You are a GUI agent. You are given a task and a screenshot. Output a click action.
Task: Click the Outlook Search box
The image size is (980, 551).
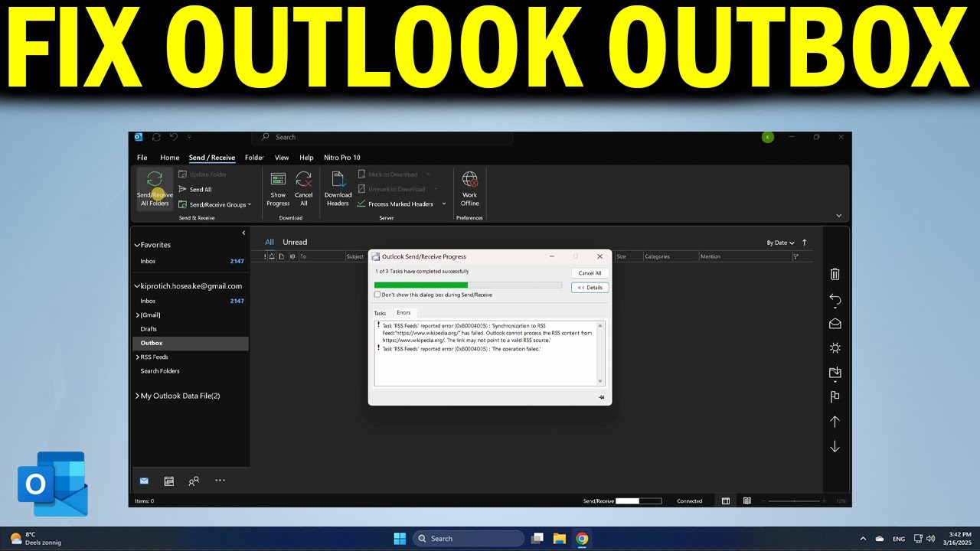point(383,137)
